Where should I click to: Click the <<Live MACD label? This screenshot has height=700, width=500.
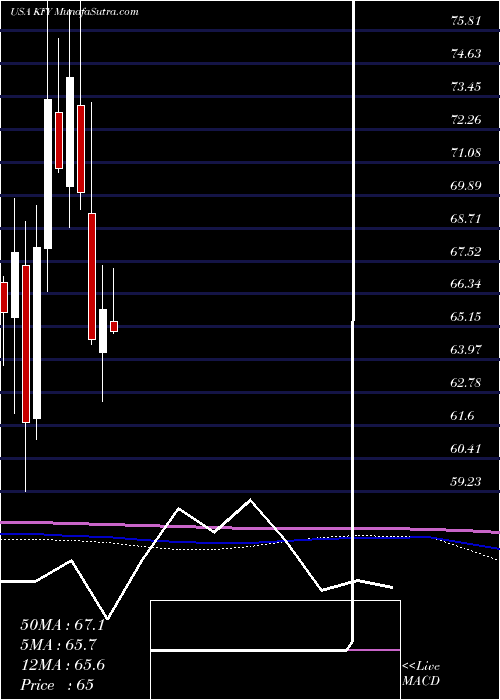tap(421, 674)
